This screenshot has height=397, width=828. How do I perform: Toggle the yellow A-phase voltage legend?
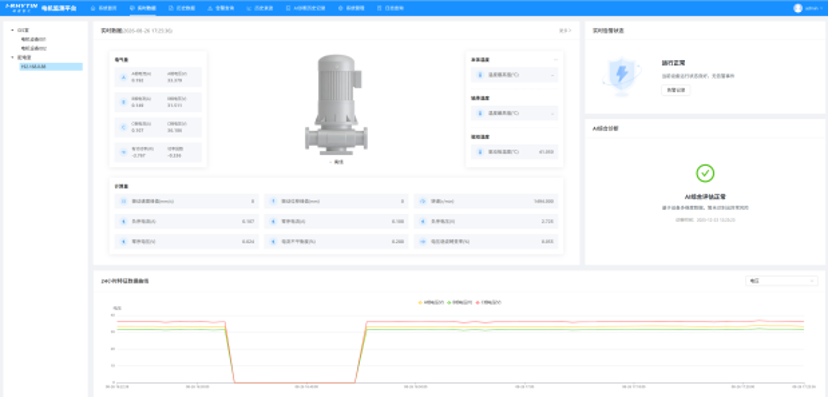tap(431, 303)
